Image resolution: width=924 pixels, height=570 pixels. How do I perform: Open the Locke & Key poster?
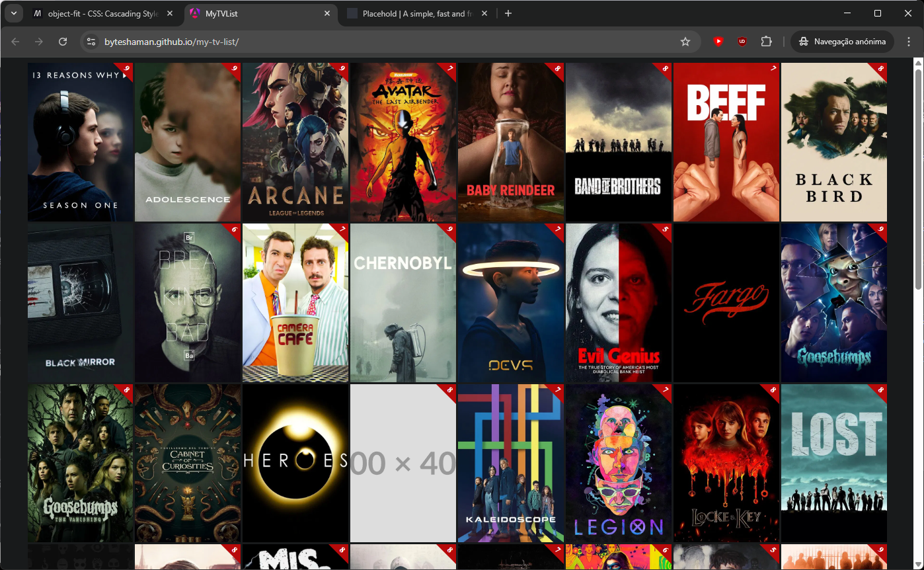point(726,464)
